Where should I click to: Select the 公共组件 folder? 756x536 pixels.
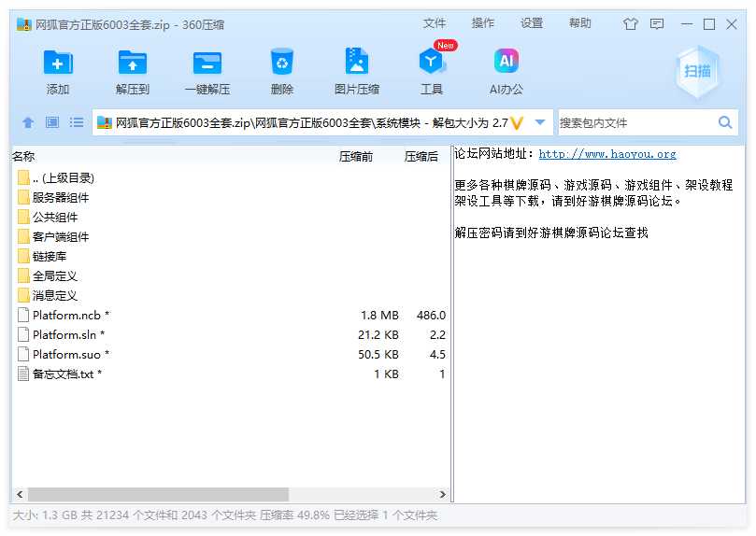[x=231, y=218]
